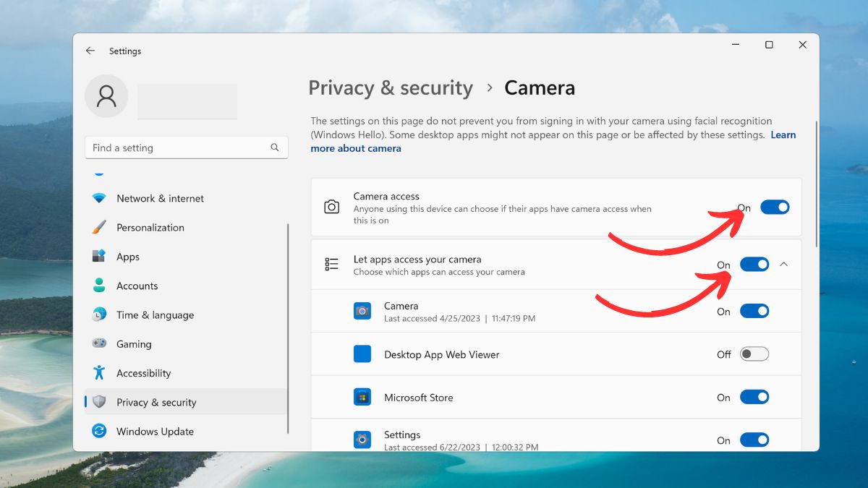
Task: Click the Apps sidebar icon
Action: 99,257
